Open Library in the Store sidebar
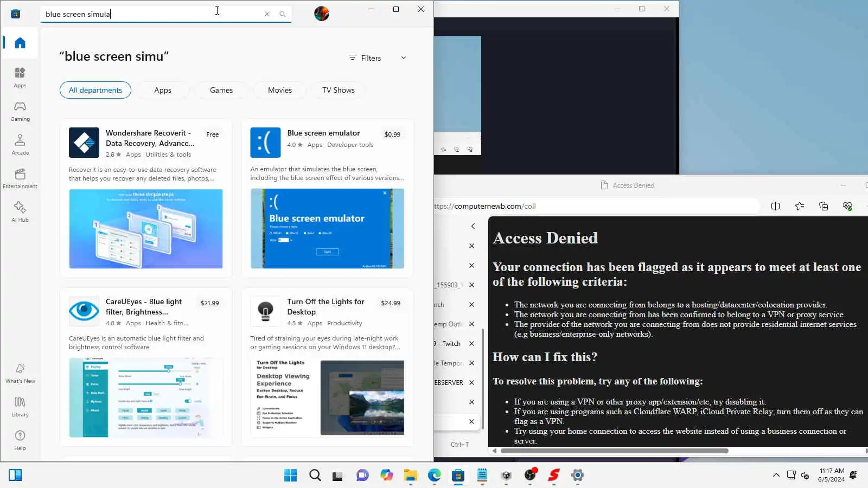This screenshot has width=868, height=488. (20, 407)
